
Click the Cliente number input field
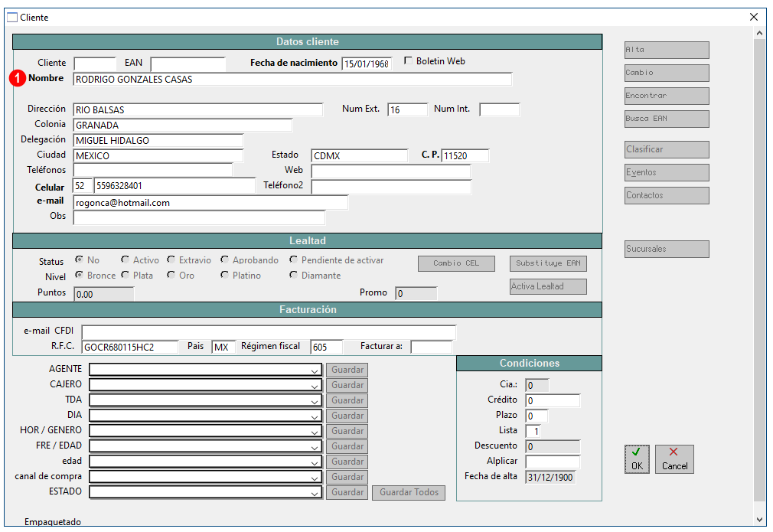pyautogui.click(x=95, y=64)
